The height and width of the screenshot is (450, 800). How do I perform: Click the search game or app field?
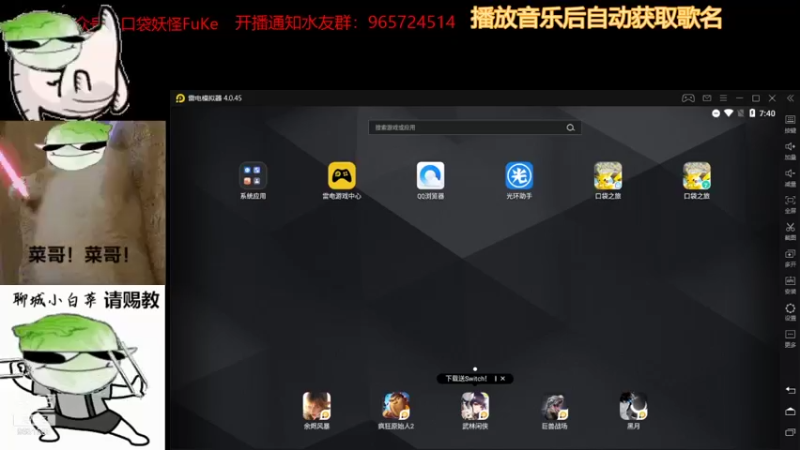(474, 128)
